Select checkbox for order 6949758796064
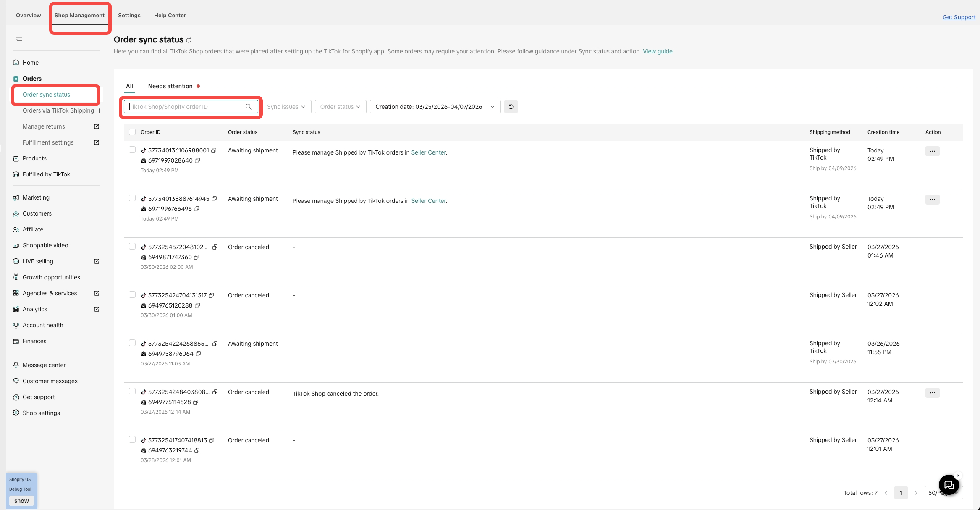 [x=132, y=343]
